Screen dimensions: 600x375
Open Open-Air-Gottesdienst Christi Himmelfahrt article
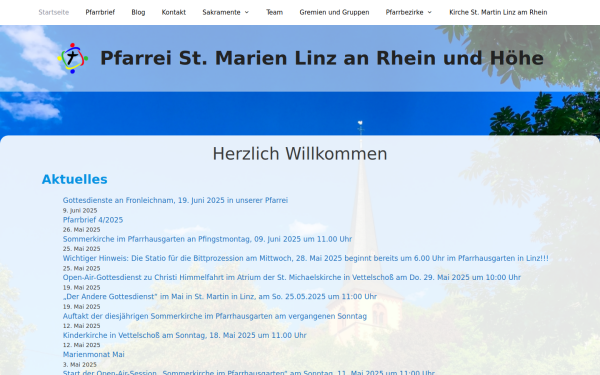pos(292,277)
